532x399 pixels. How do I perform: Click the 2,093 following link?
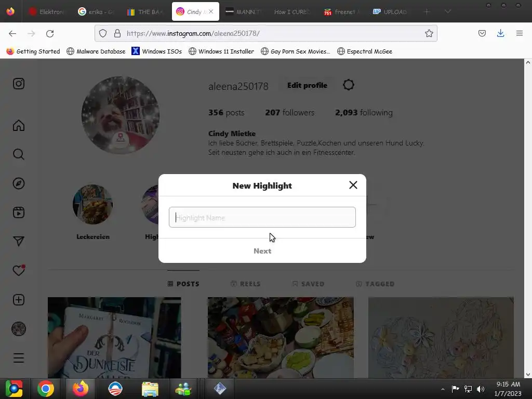(364, 113)
